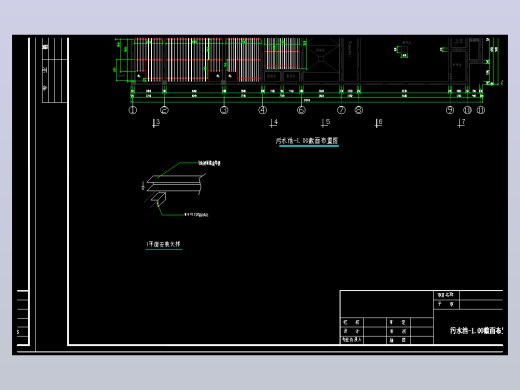Click axis bubble 1 on the grid line

pyautogui.click(x=133, y=110)
